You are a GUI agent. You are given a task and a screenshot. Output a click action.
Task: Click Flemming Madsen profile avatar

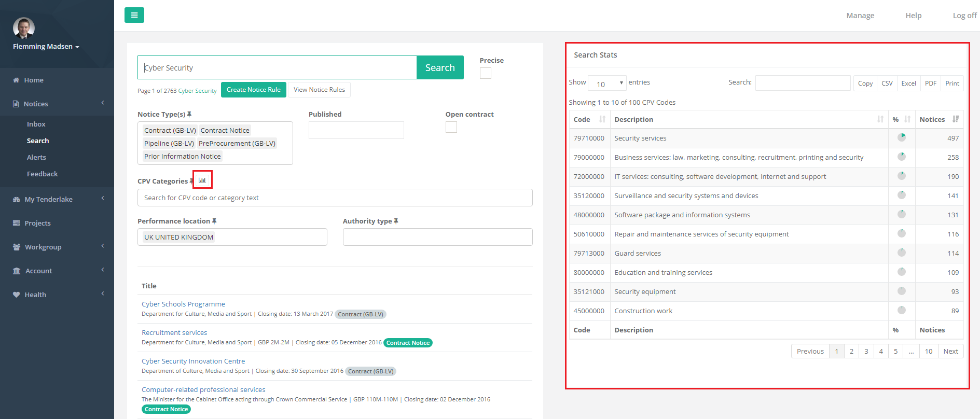tap(24, 28)
